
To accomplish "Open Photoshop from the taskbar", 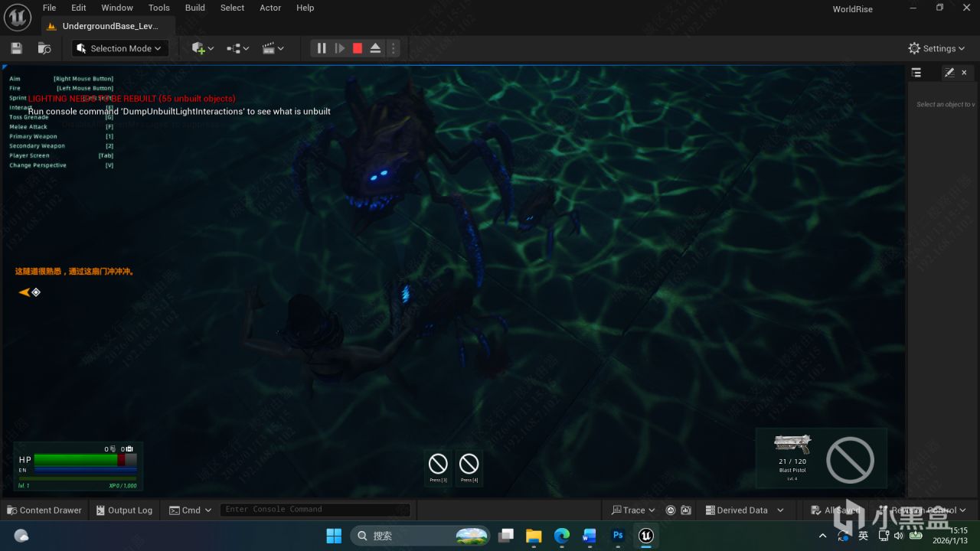I will [618, 536].
